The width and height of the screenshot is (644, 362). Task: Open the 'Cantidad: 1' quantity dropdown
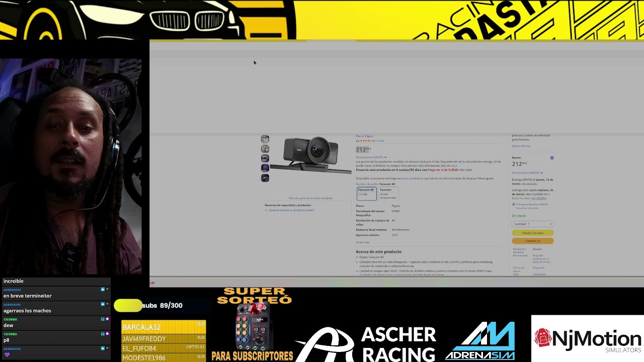(x=532, y=224)
